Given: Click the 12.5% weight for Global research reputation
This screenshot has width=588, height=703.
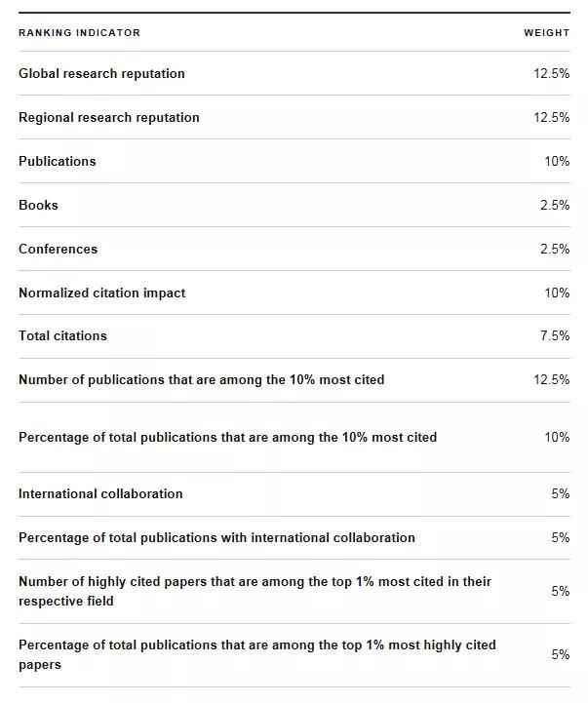Looking at the screenshot, I should coord(551,74).
